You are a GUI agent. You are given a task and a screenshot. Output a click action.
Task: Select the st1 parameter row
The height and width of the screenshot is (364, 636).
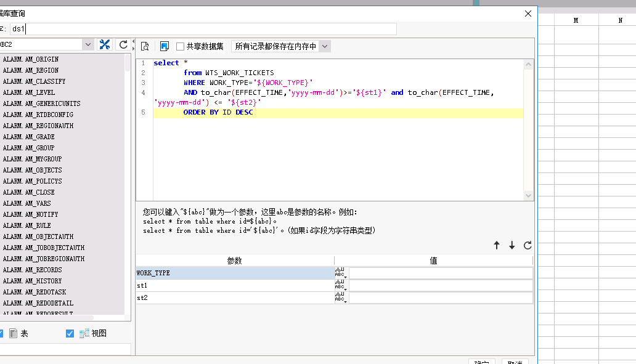[235, 285]
